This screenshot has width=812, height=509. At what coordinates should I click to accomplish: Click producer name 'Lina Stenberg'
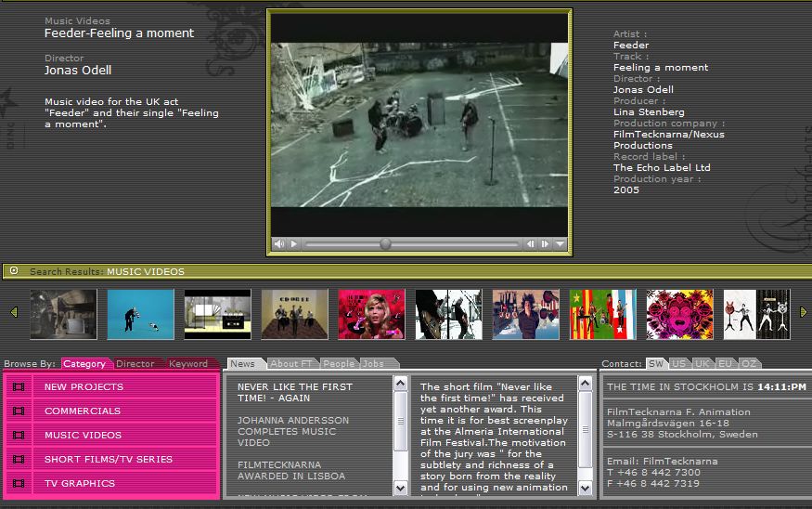649,112
